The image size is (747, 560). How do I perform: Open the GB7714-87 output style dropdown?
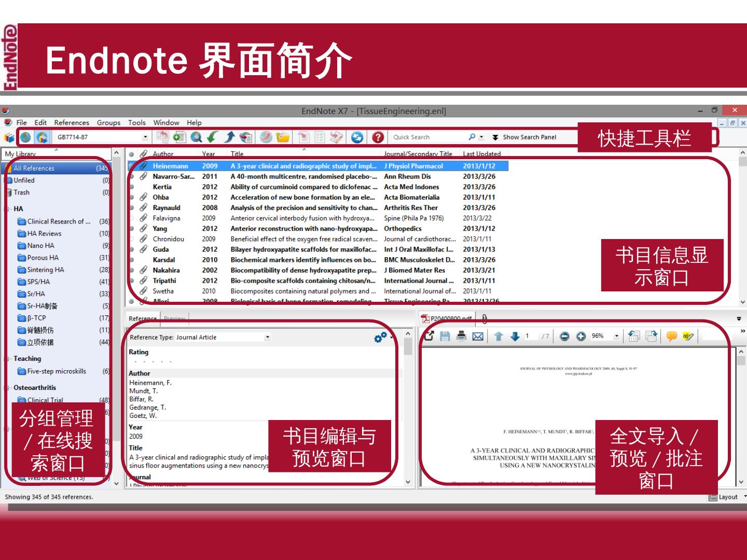click(145, 137)
